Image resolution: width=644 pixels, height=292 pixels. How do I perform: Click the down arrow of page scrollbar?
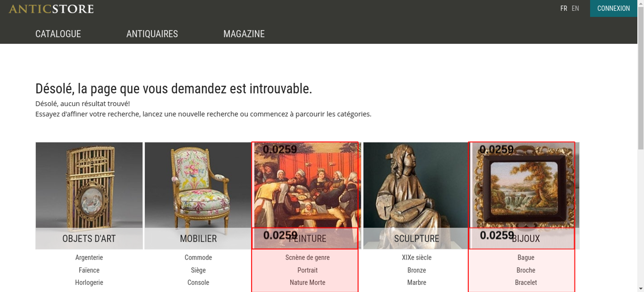point(641,289)
